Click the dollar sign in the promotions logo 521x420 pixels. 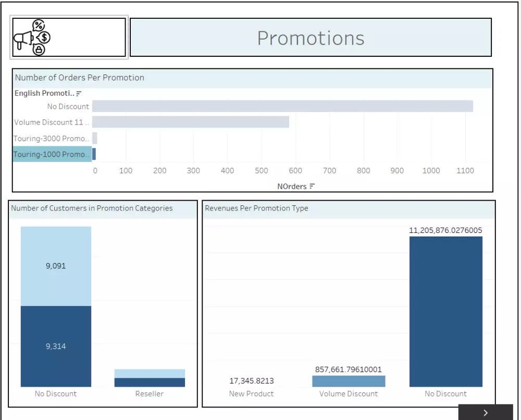pos(44,38)
